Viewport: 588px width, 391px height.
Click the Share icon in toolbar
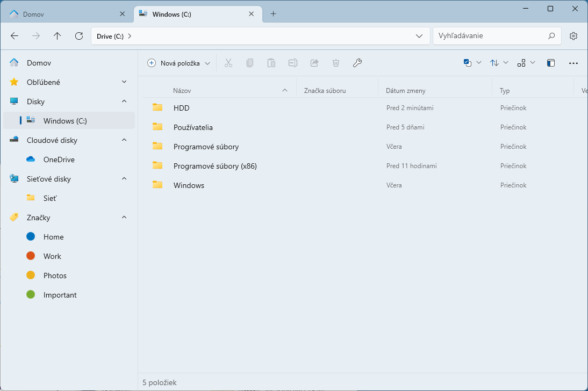314,63
